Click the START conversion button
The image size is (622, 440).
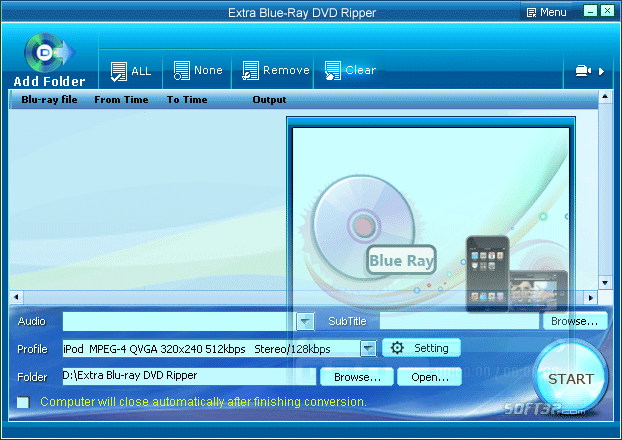point(570,378)
